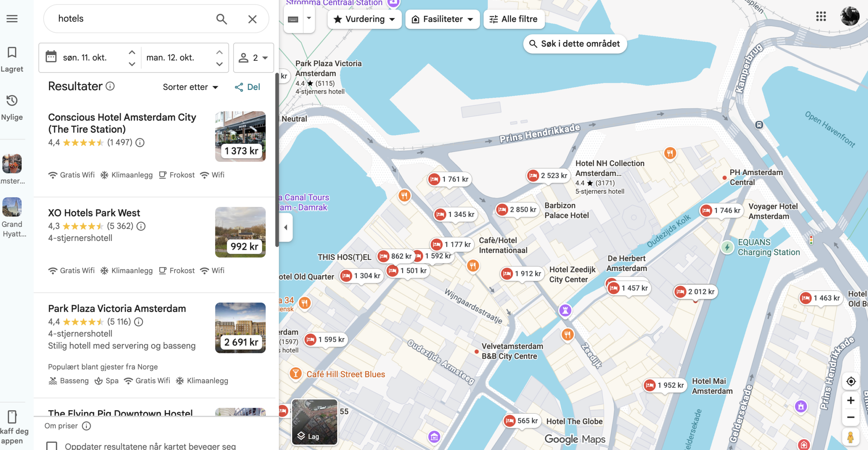Open Alle filtre panel
Screen dimensions: 868x450
(x=514, y=19)
